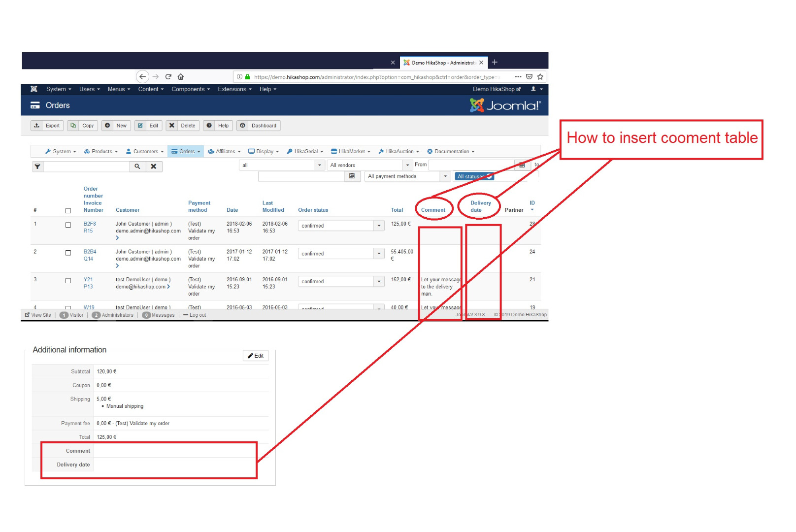Open the Documentation menu

[451, 152]
